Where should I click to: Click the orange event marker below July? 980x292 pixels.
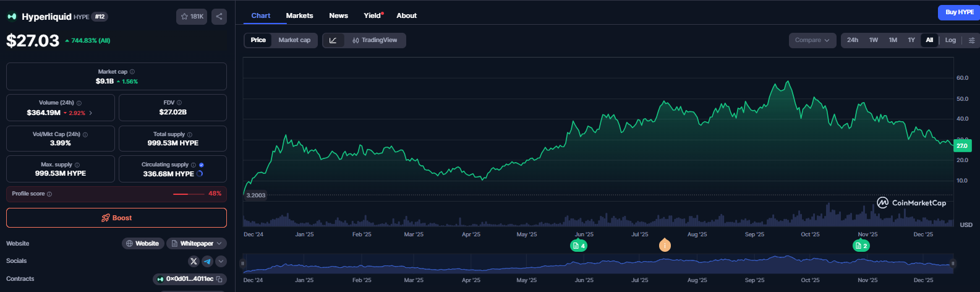pyautogui.click(x=665, y=246)
